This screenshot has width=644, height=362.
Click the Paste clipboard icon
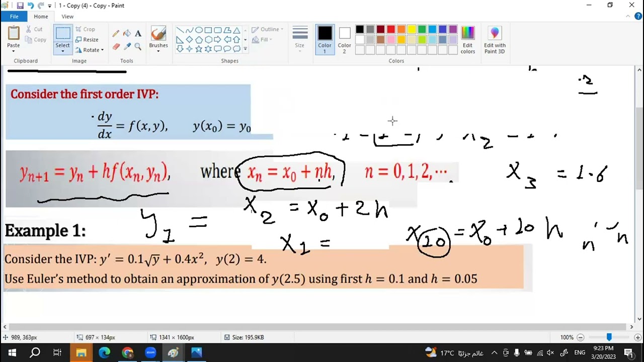(14, 33)
